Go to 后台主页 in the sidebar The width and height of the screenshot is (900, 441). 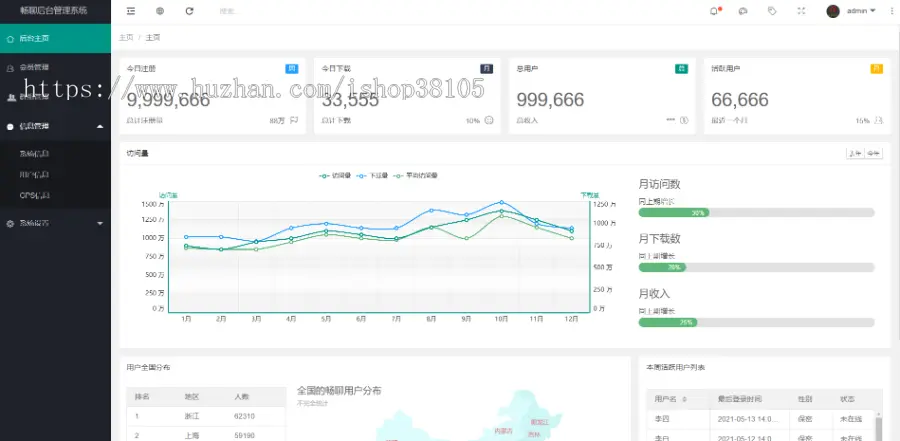point(55,38)
